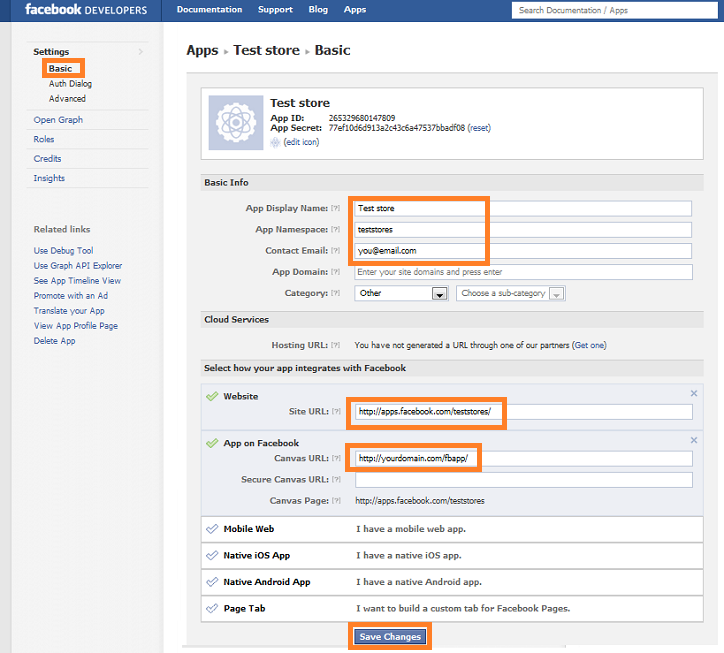724x653 pixels.
Task: Select Basic under Settings
Action: coord(60,69)
